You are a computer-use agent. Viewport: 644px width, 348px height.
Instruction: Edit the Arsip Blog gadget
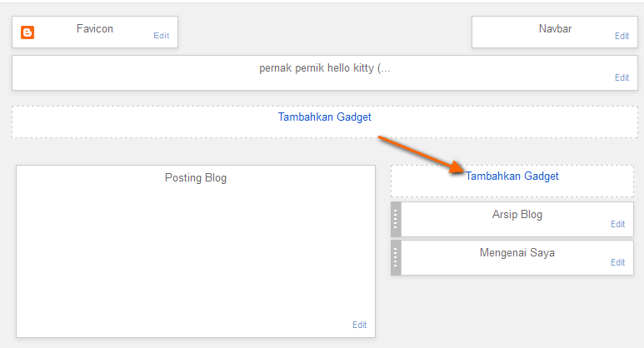point(617,224)
